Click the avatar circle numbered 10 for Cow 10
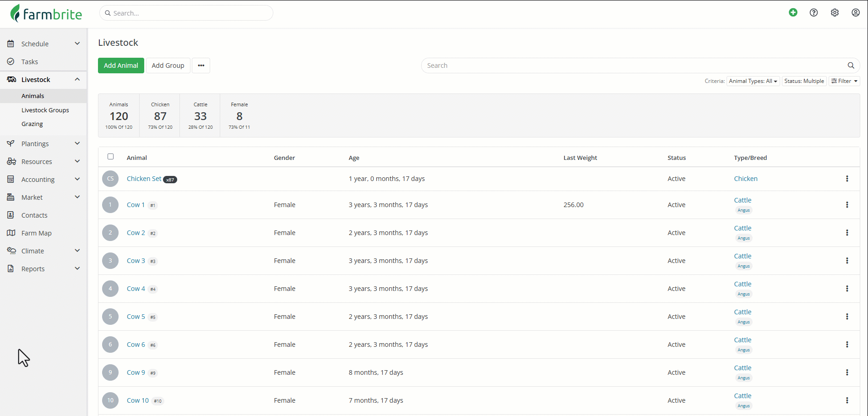Viewport: 868px width, 416px height. point(110,400)
